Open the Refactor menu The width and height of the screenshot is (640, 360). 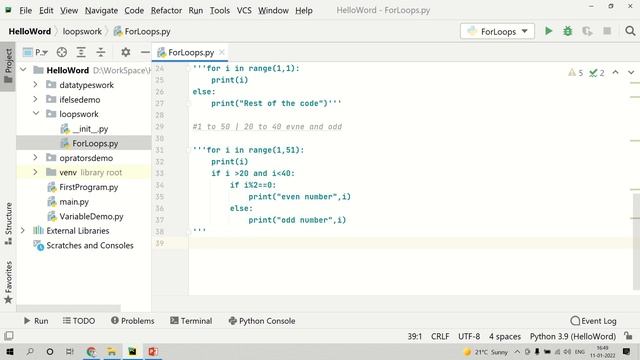pos(166,10)
